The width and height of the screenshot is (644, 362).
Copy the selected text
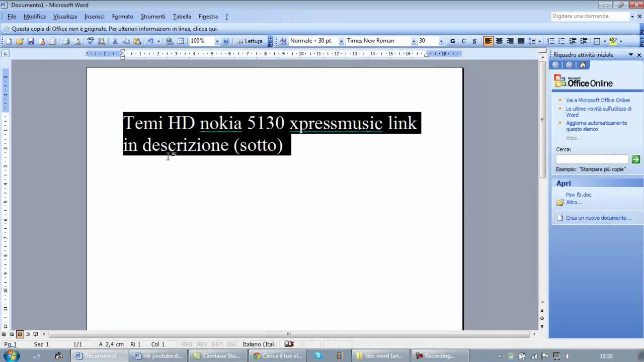[x=126, y=41]
